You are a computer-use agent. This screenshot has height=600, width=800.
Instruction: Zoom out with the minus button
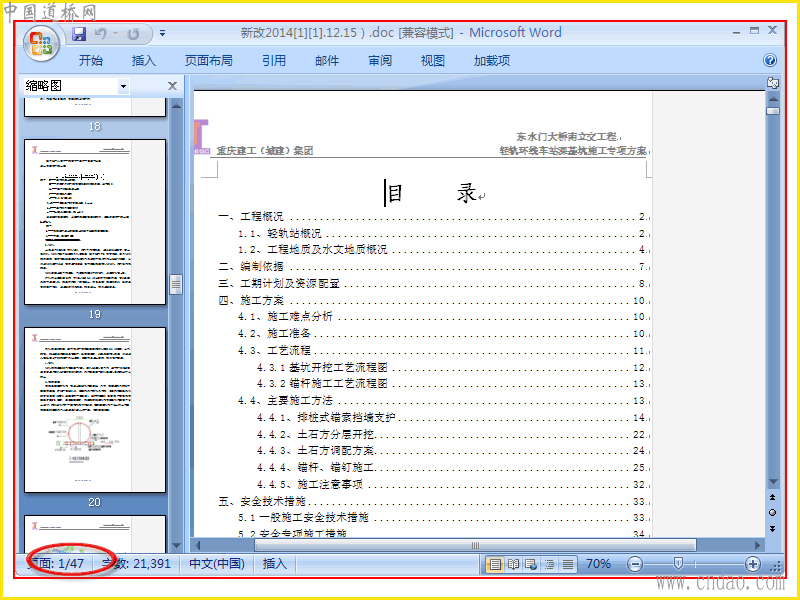tap(635, 564)
